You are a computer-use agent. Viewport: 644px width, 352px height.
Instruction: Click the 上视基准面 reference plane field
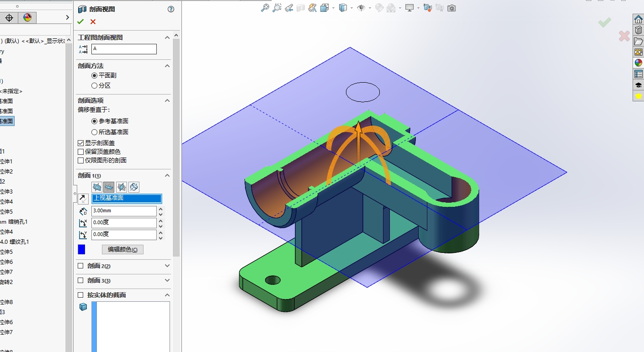(127, 199)
